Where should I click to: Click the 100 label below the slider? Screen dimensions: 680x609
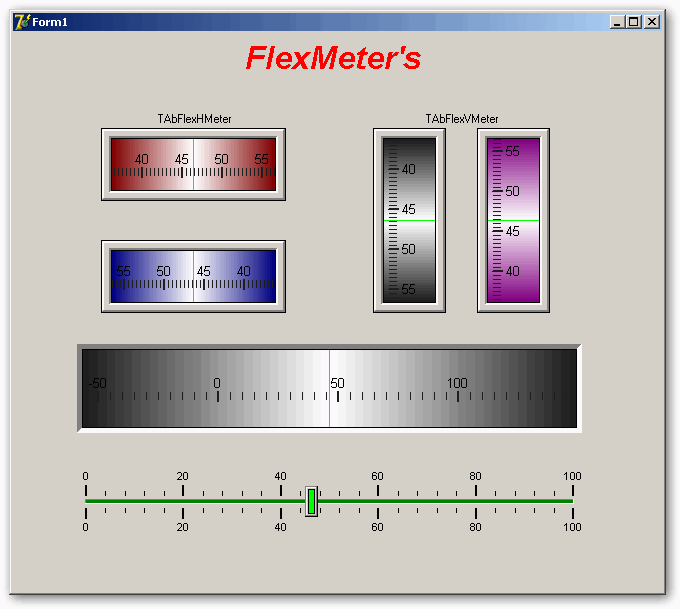click(x=572, y=527)
